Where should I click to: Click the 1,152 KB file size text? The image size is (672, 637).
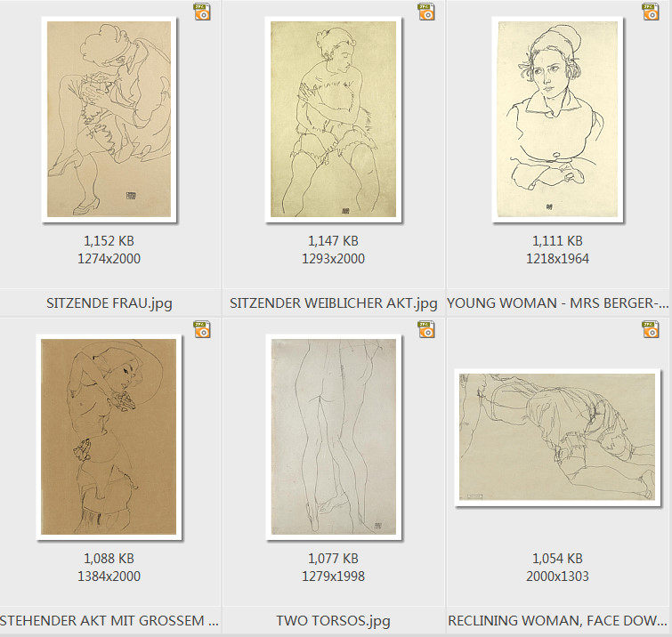point(109,241)
